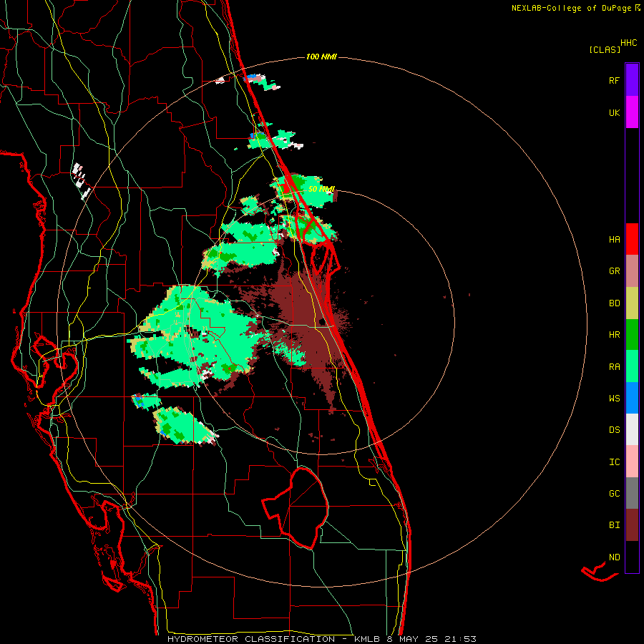Click the IC pink legend swatch
The width and height of the screenshot is (644, 644).
click(x=632, y=462)
